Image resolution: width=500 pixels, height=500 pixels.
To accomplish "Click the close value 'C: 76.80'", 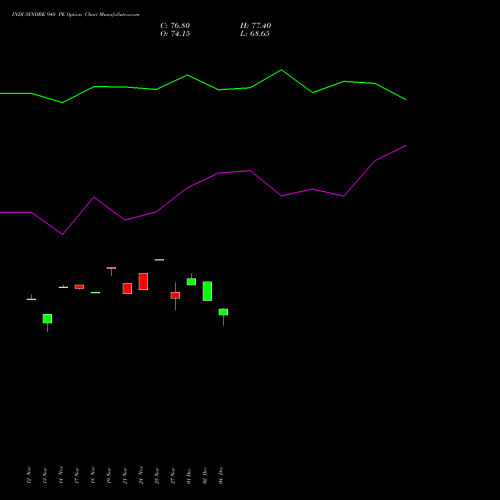I will click(175, 26).
